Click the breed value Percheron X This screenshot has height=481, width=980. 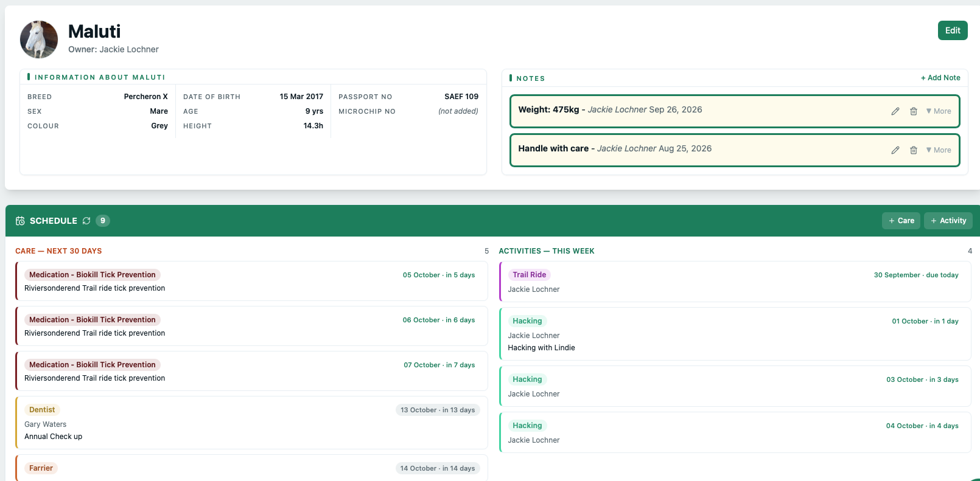pos(146,97)
